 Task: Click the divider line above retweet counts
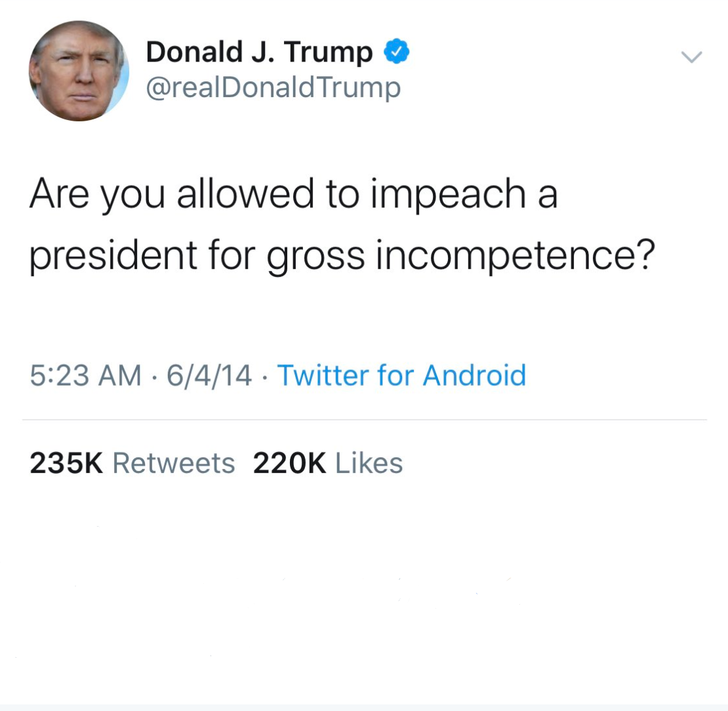(x=365, y=420)
